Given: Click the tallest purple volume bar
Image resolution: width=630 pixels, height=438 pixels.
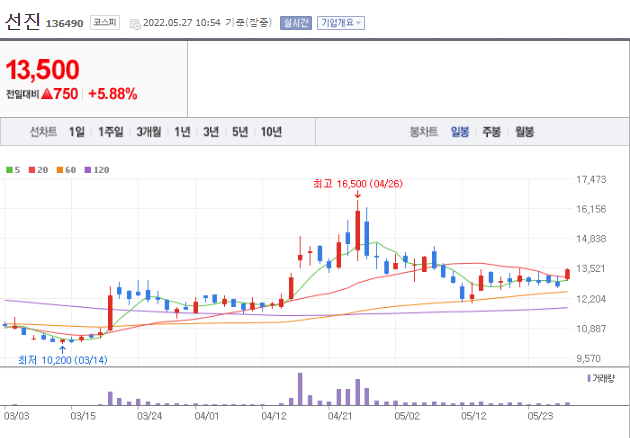Looking at the screenshot, I should [x=300, y=389].
